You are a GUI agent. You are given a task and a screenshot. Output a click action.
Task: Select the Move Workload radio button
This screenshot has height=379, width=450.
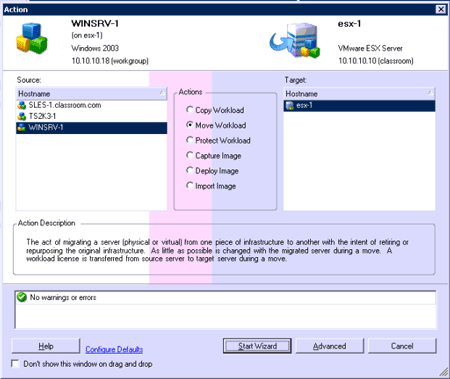(190, 125)
